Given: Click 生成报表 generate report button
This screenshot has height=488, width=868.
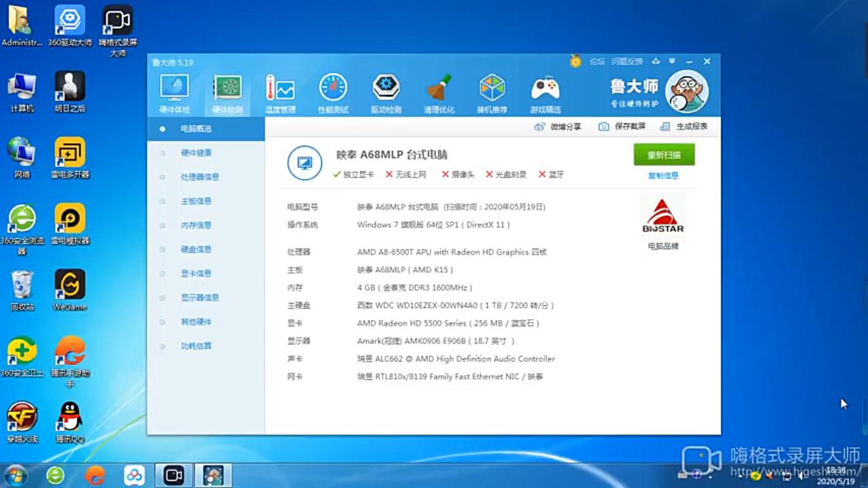Looking at the screenshot, I should (x=684, y=127).
